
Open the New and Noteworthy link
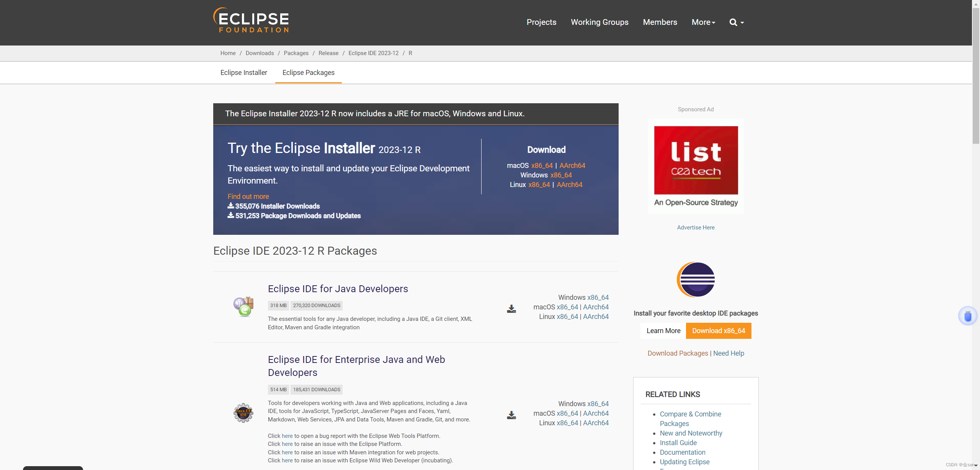tap(691, 433)
